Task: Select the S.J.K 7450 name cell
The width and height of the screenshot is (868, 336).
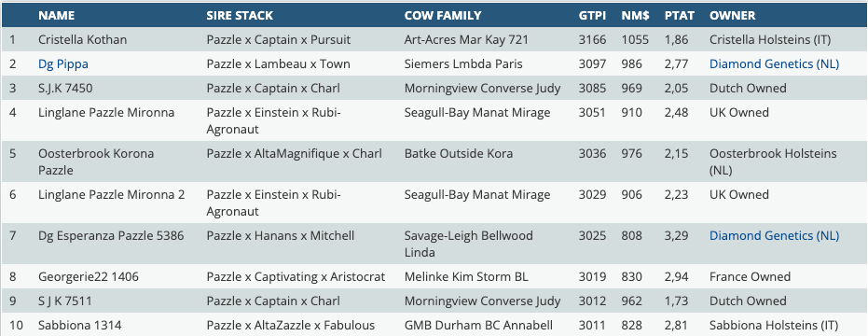Action: point(66,89)
